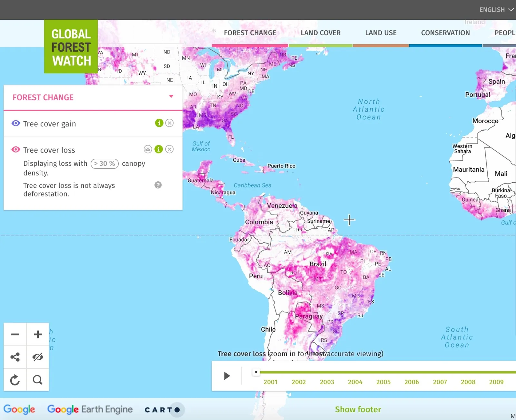The width and height of the screenshot is (516, 420).
Task: Click the subscribe envelope icon for Tree cover loss
Action: pos(147,149)
